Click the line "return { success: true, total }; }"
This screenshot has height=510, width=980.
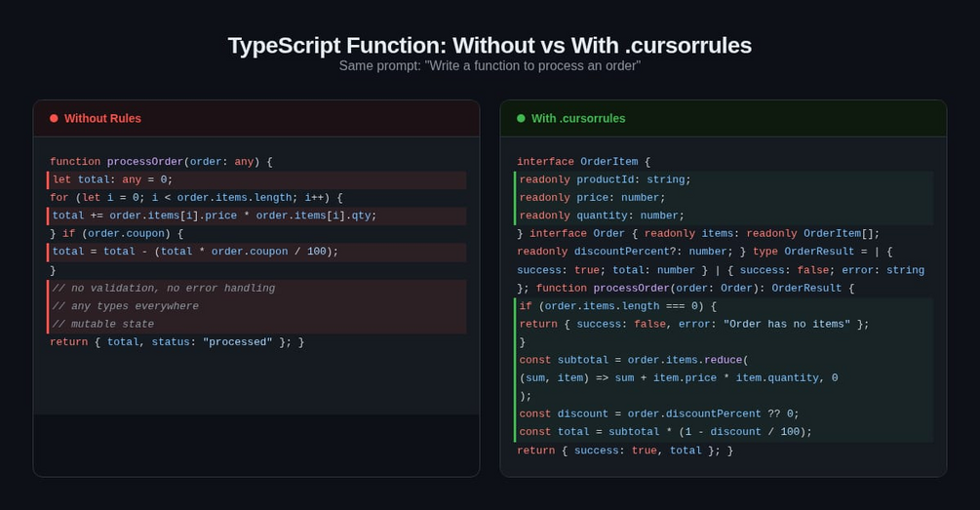(625, 451)
